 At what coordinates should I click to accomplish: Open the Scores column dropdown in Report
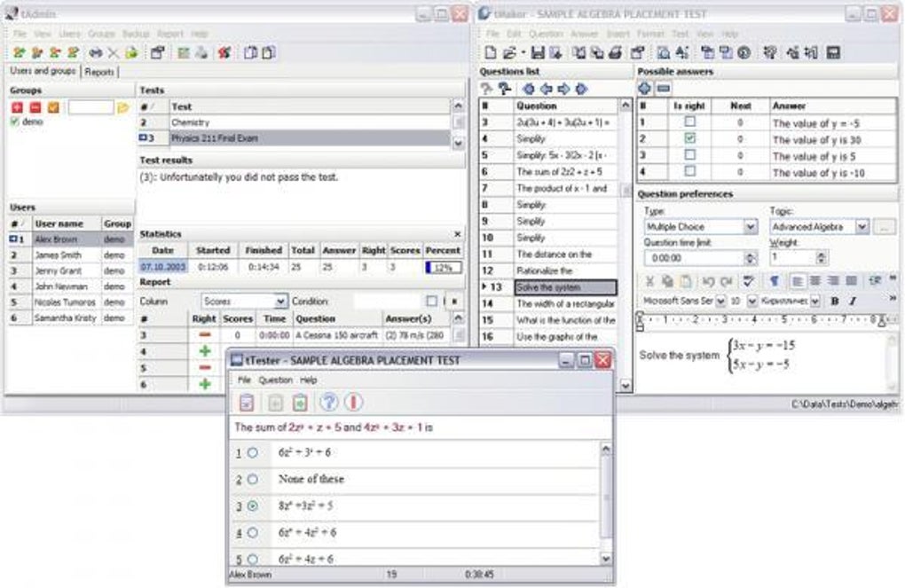[x=280, y=302]
